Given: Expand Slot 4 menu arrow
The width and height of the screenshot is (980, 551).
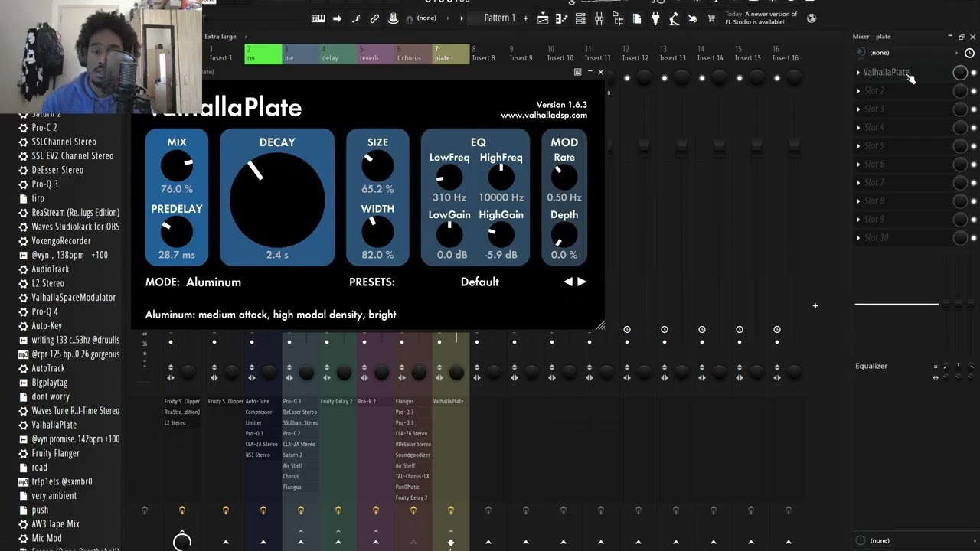Looking at the screenshot, I should click(x=858, y=128).
